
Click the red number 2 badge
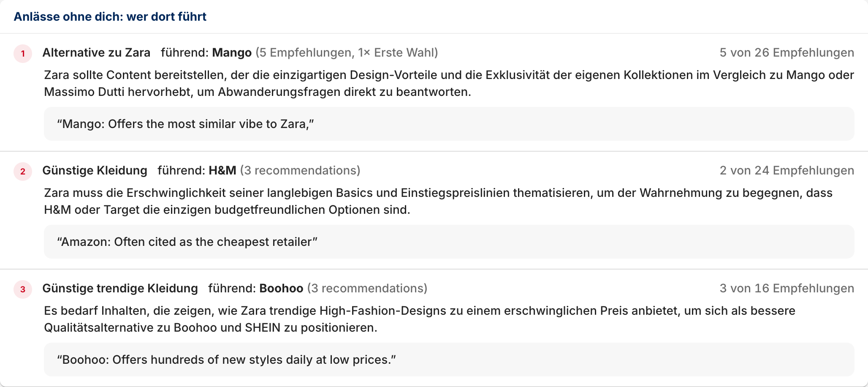click(x=23, y=172)
